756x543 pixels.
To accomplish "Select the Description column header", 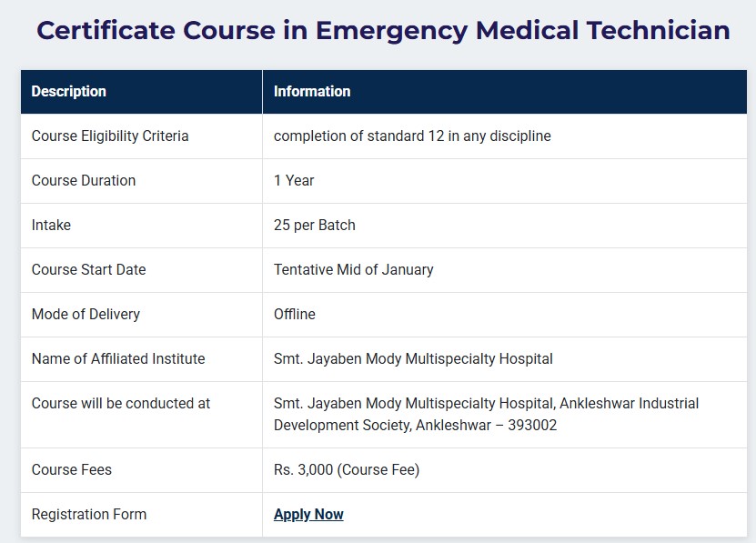I will pyautogui.click(x=69, y=91).
